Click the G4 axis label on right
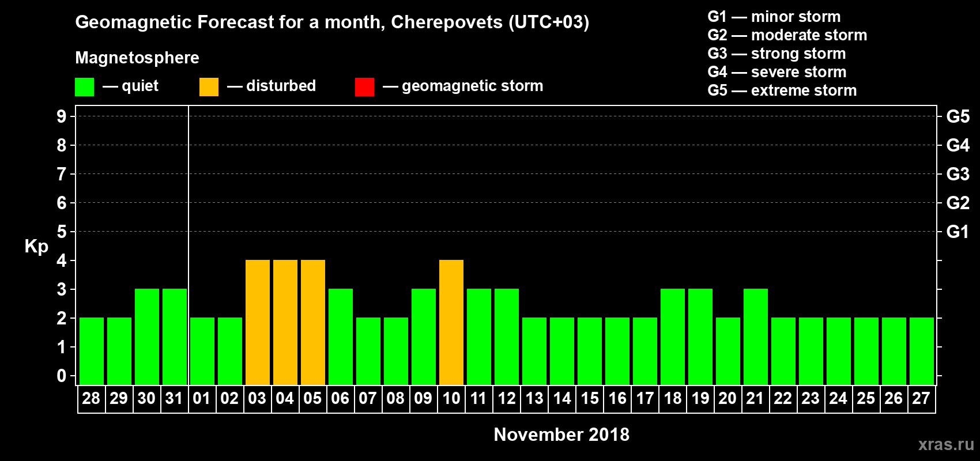The height and width of the screenshot is (461, 980). (x=958, y=145)
